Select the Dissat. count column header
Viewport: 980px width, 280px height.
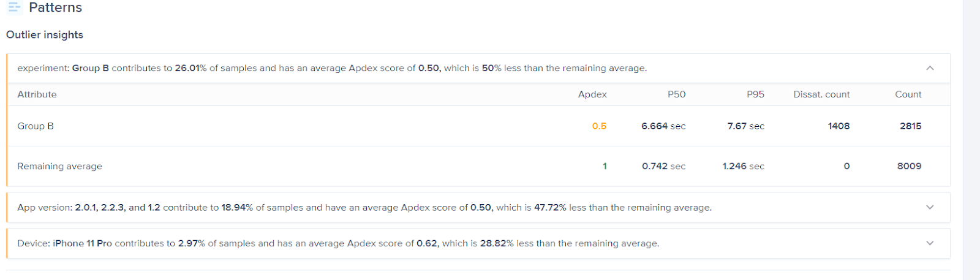[821, 94]
